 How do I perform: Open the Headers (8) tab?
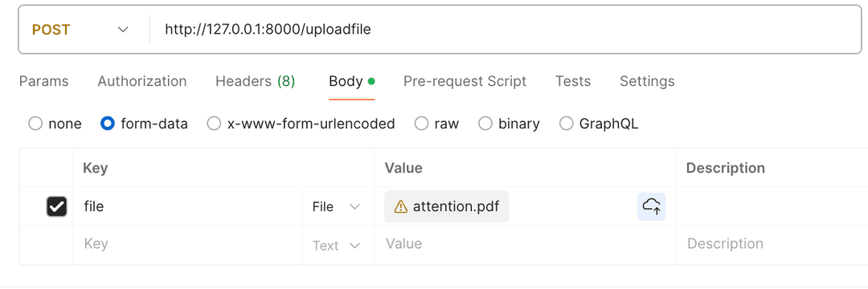click(256, 81)
